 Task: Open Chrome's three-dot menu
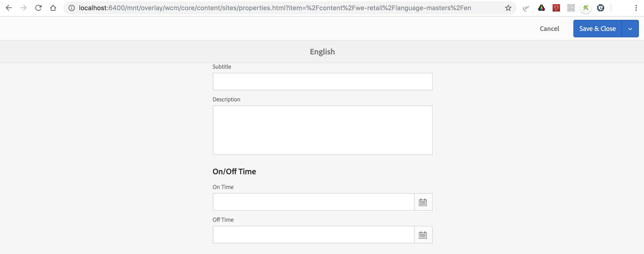click(636, 8)
